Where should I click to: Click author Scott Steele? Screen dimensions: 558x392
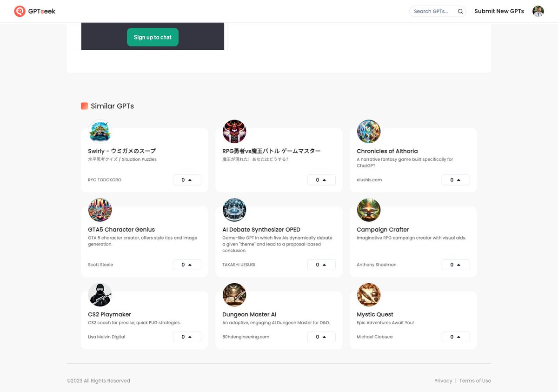pyautogui.click(x=100, y=265)
